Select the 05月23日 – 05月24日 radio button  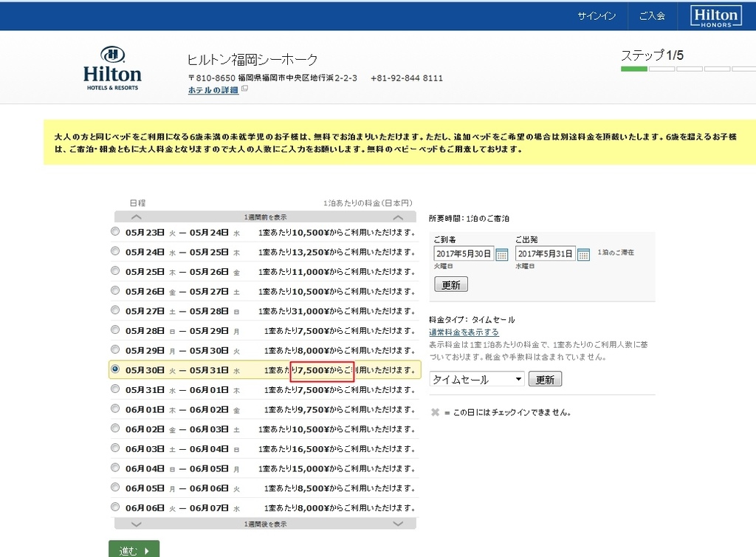tap(115, 231)
